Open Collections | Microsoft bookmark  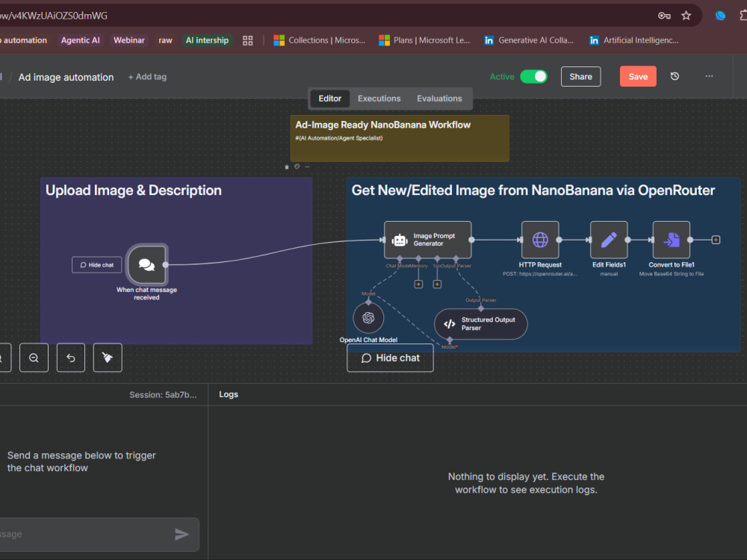(320, 40)
